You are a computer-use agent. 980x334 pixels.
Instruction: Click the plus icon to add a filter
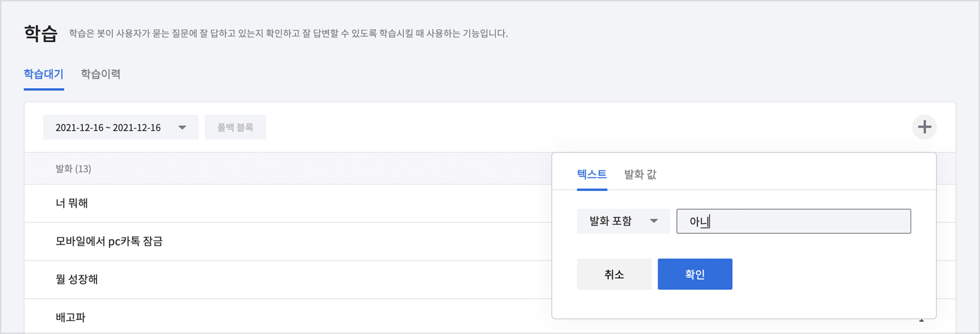pos(924,127)
